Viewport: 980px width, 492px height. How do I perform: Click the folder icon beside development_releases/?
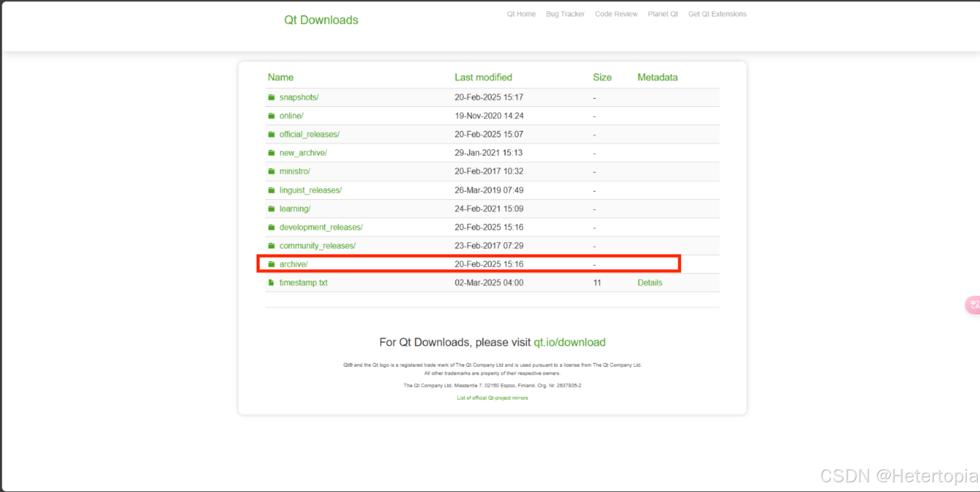pyautogui.click(x=271, y=227)
